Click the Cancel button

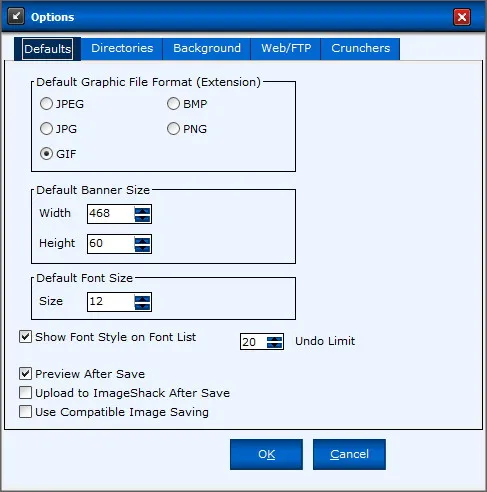coord(349,454)
